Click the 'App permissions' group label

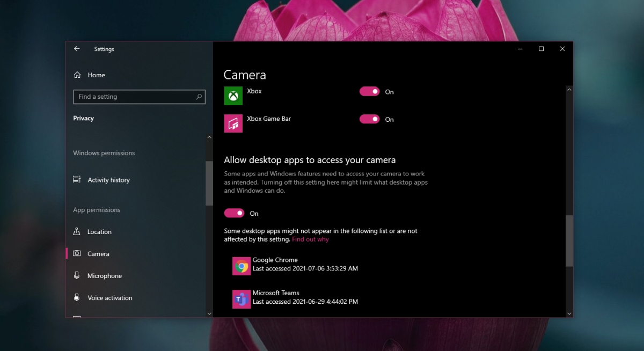click(97, 210)
